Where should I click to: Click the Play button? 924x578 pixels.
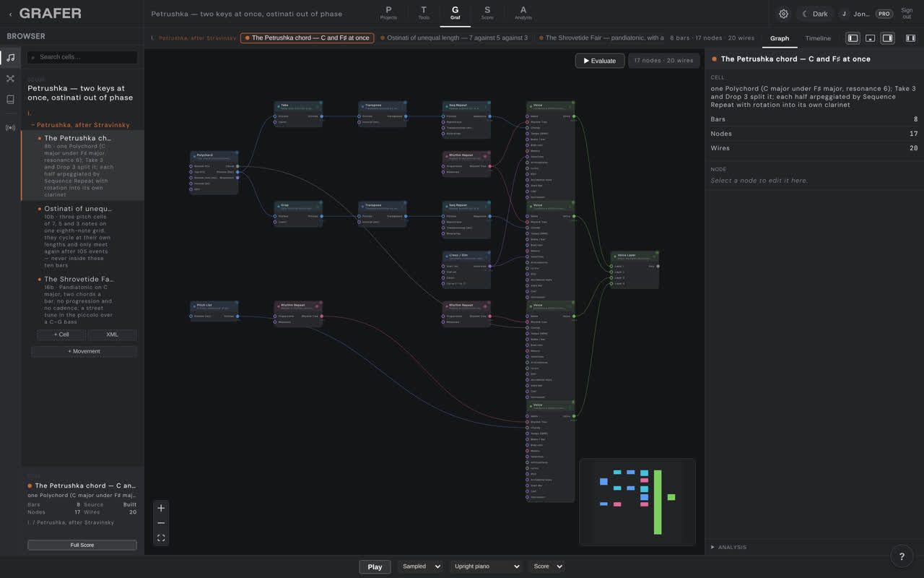click(x=375, y=566)
